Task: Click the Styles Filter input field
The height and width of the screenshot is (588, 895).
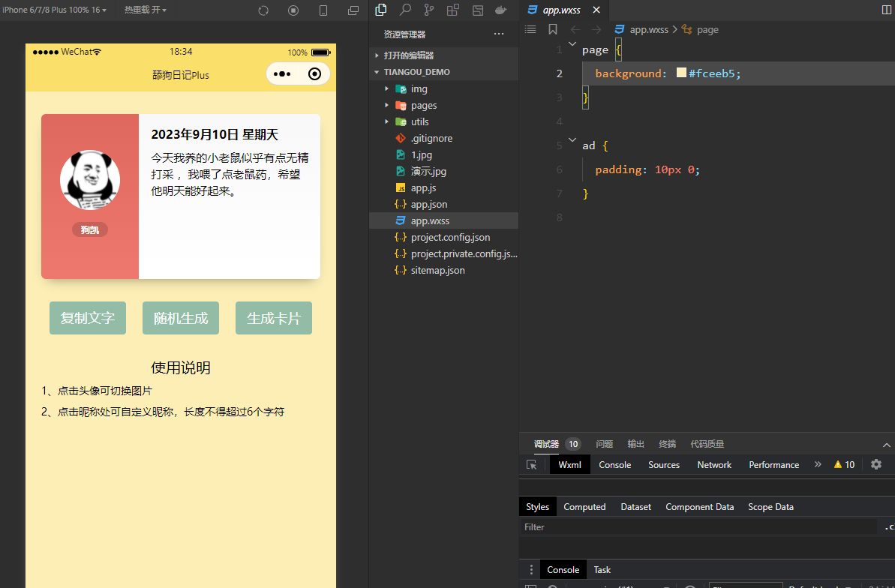Action: [x=698, y=527]
